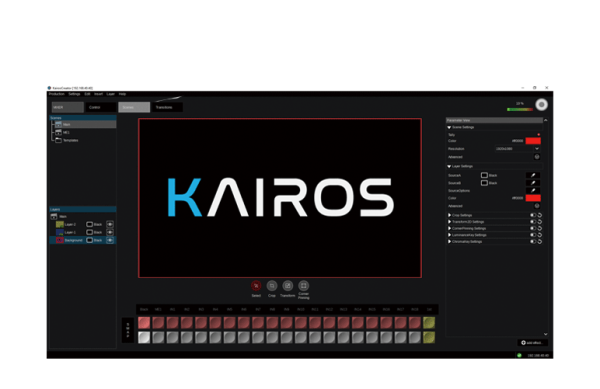Open the Scene Settings red color swatch
The width and height of the screenshot is (600, 389).
tap(533, 141)
